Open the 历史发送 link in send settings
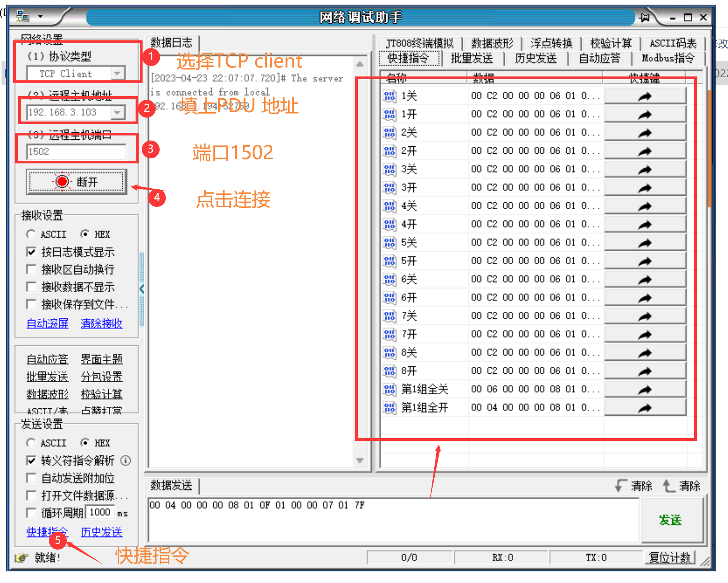This screenshot has height=583, width=728. click(102, 532)
